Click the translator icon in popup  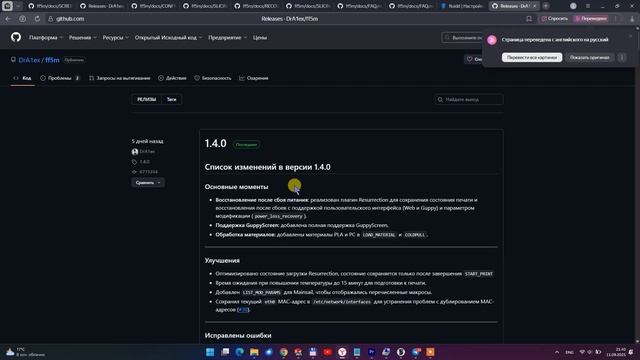492,40
